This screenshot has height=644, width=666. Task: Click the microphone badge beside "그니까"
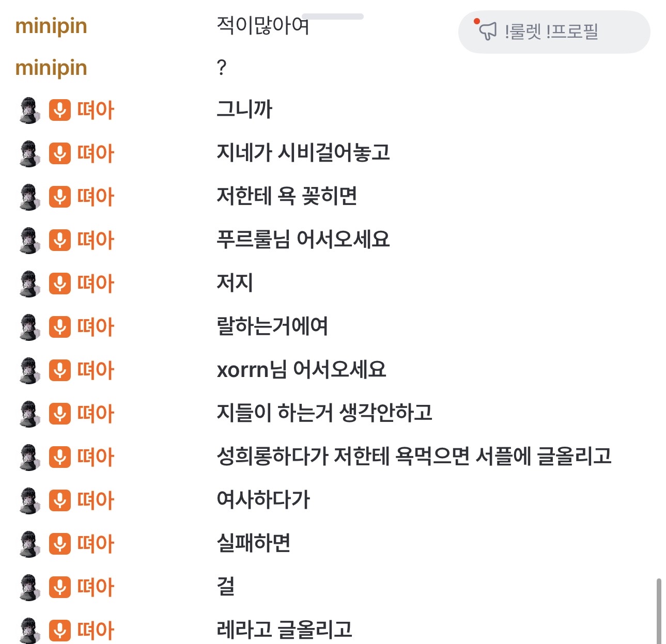(60, 111)
